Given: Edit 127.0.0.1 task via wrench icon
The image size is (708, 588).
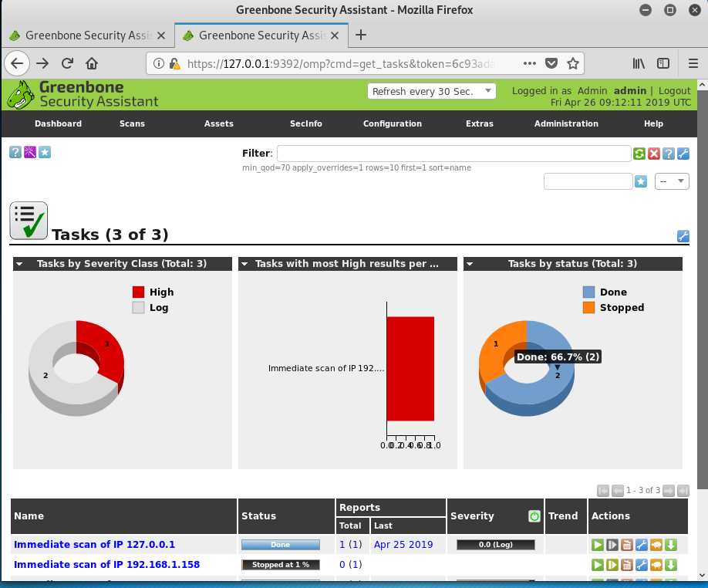Looking at the screenshot, I should pyautogui.click(x=641, y=545).
